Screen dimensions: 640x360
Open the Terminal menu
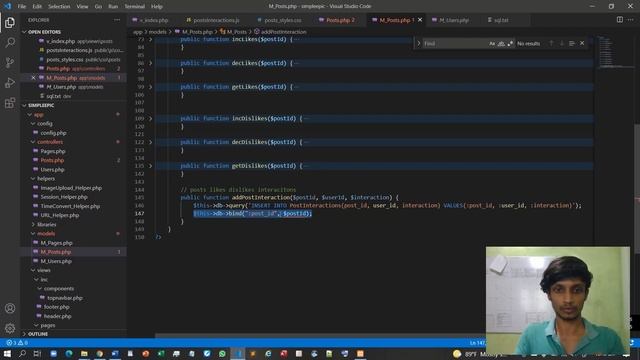coord(134,7)
